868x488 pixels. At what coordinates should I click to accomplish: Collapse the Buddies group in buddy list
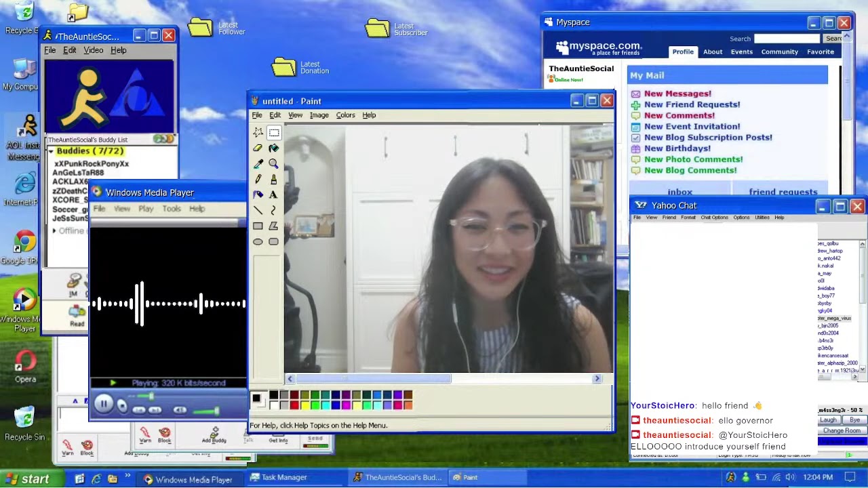point(51,151)
